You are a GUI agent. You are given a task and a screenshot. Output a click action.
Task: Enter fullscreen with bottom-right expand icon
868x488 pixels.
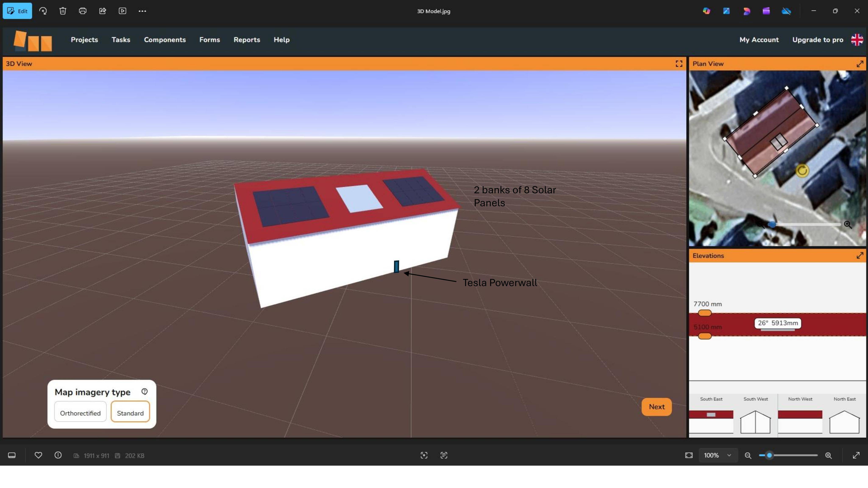856,455
